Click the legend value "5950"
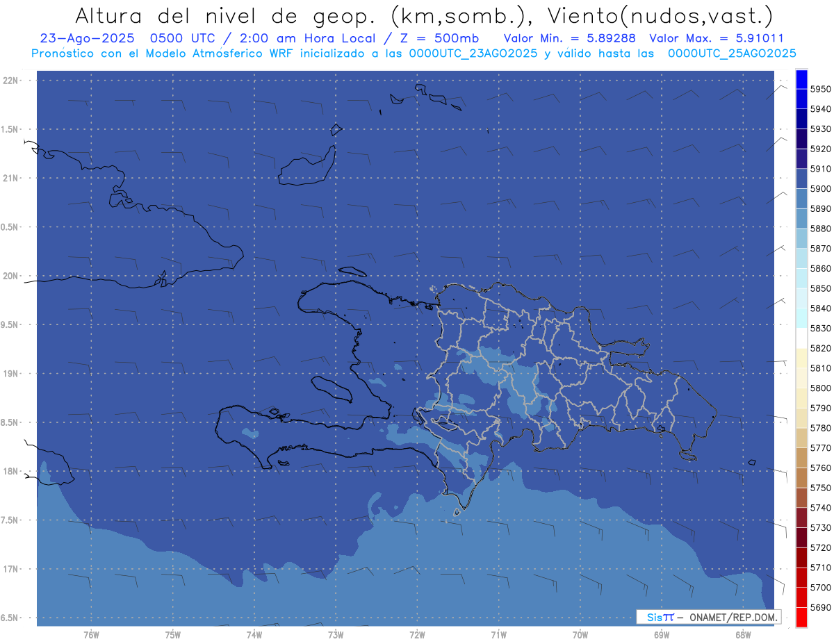The width and height of the screenshot is (834, 644). 821,89
